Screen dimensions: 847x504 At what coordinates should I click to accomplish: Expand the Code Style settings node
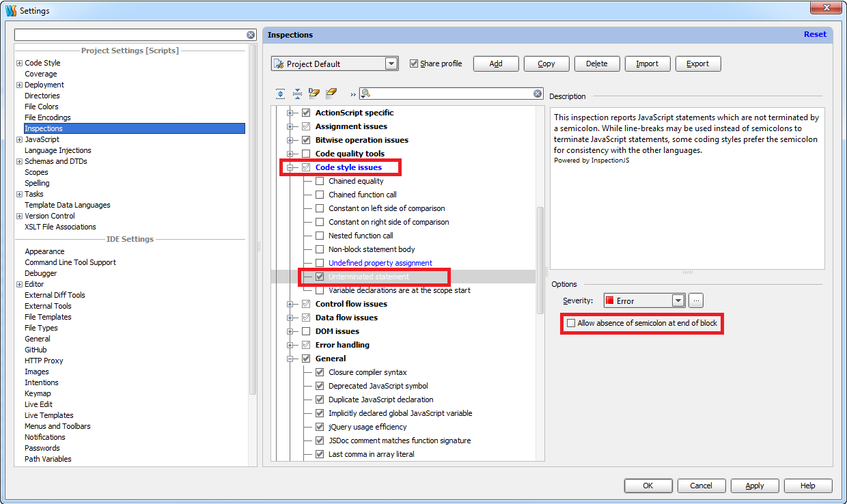[x=19, y=63]
